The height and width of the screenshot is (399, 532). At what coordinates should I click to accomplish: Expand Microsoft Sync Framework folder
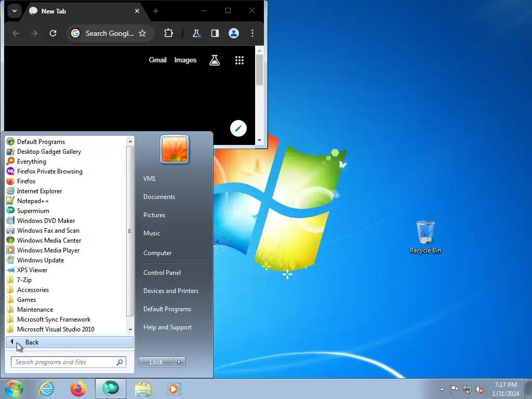[x=66, y=320]
